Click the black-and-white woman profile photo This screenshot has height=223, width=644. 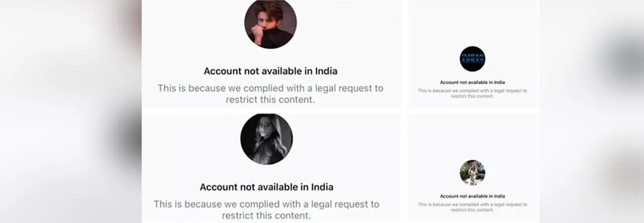point(267,139)
